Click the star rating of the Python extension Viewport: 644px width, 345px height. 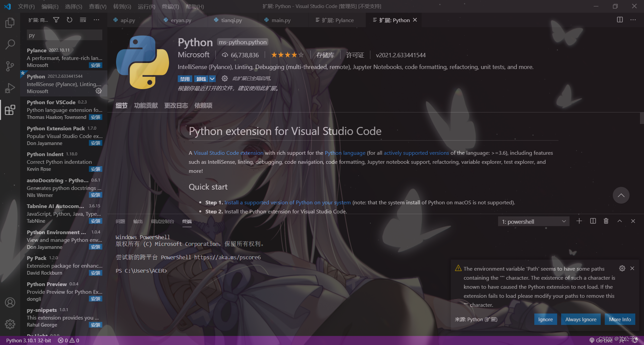coord(287,55)
